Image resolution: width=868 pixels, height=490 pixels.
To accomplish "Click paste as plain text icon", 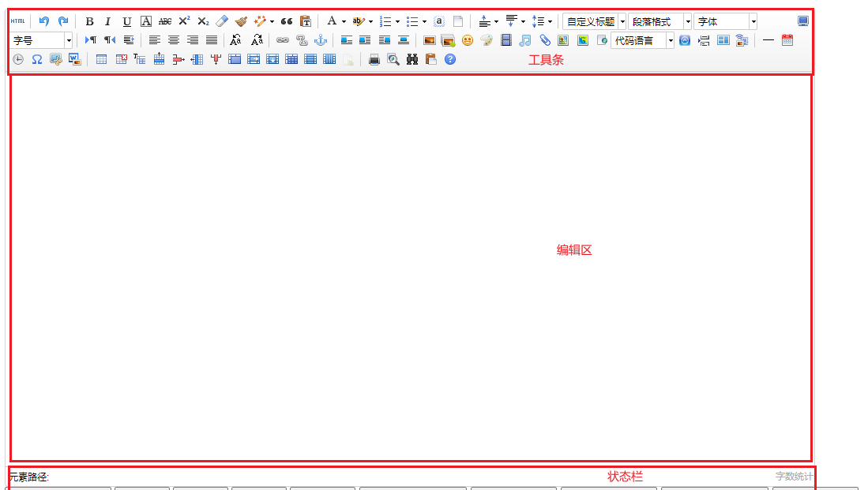I will (305, 21).
